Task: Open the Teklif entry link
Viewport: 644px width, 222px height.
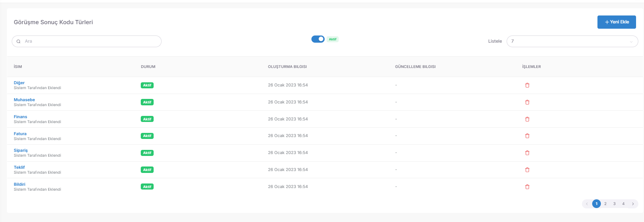Action: [x=19, y=167]
